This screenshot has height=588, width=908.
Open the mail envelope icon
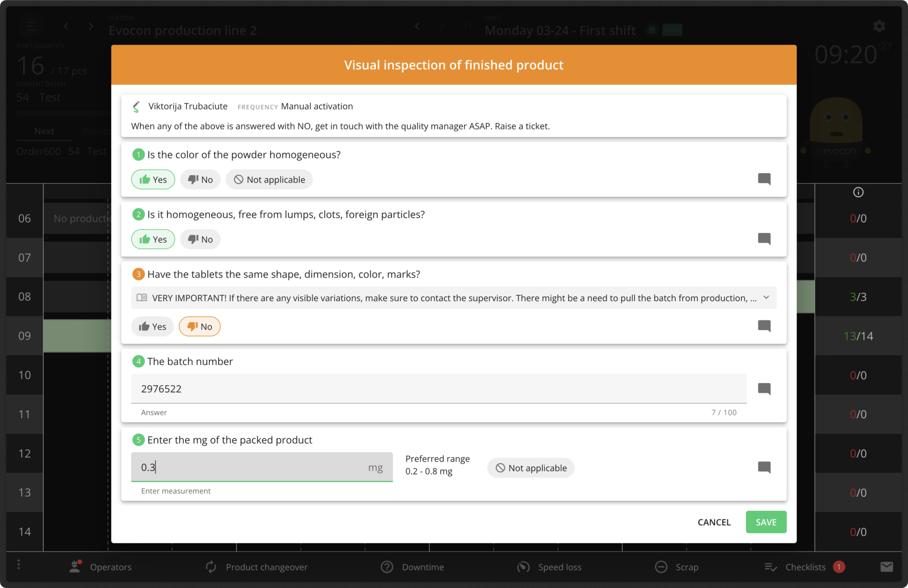(886, 567)
